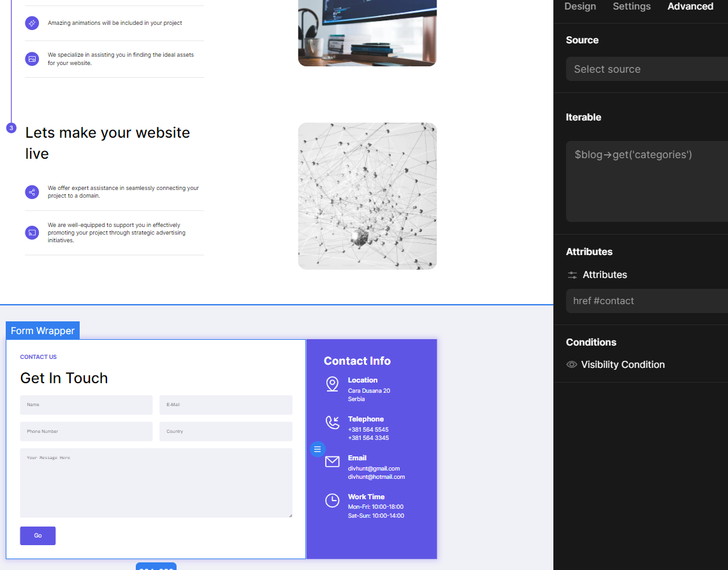Click the message textarea resize grip
The width and height of the screenshot is (728, 570).
click(x=290, y=515)
